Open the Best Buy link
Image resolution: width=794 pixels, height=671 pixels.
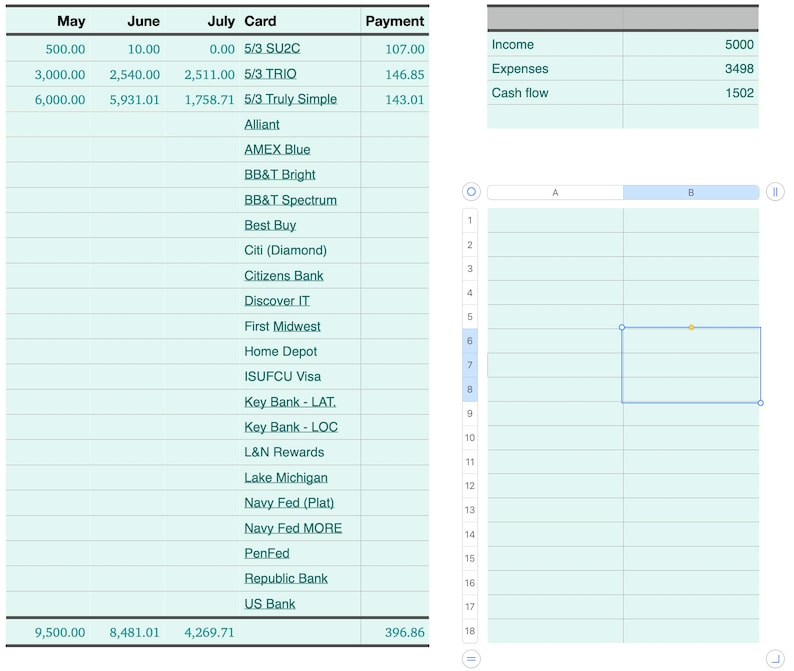tap(270, 225)
